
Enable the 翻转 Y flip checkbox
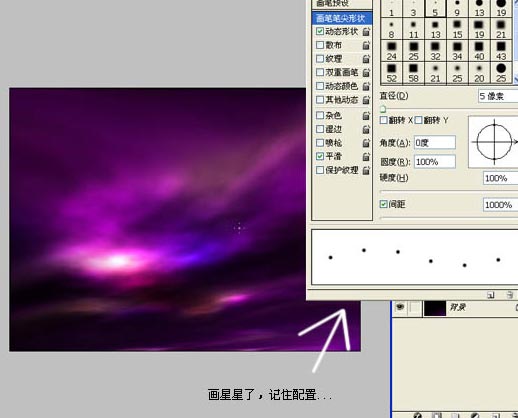418,120
